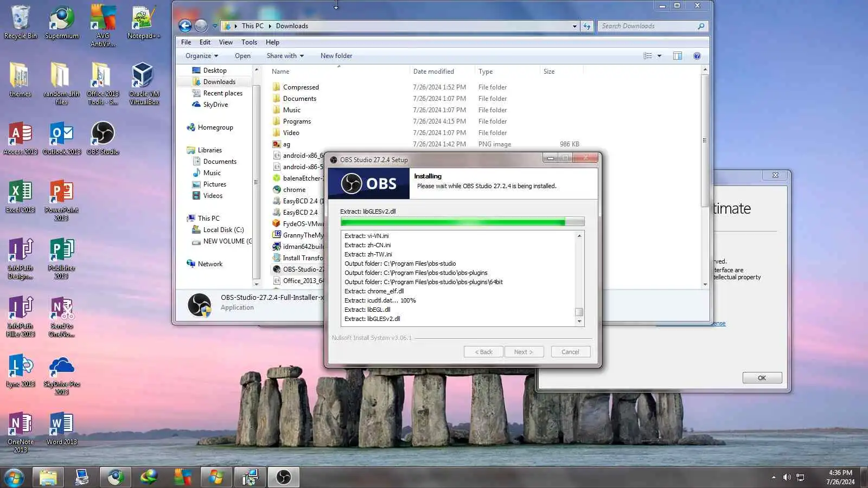Click the Name column header
Screen dimensions: 868x488
click(339, 72)
